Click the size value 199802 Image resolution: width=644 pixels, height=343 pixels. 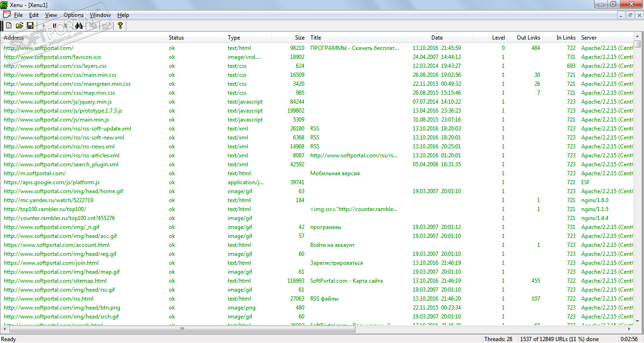[x=296, y=111]
